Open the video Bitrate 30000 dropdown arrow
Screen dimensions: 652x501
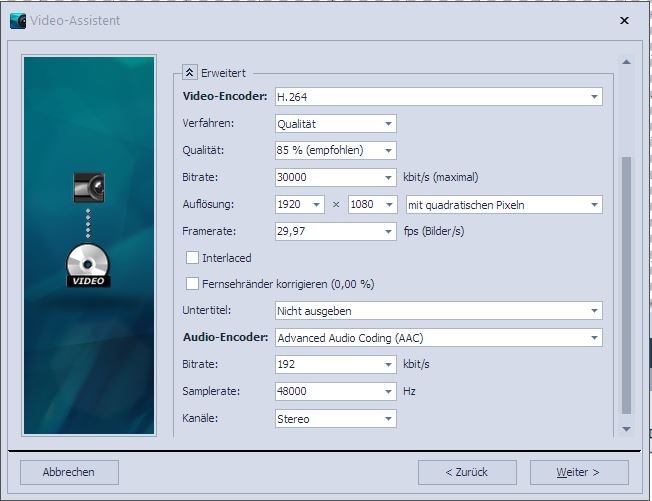tap(388, 178)
